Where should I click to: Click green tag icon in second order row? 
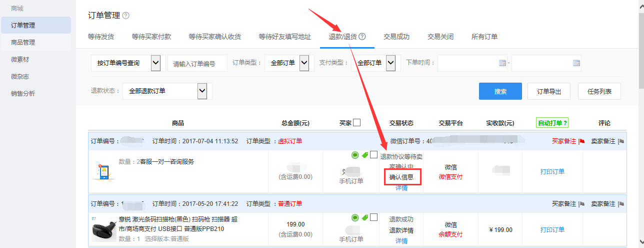point(364,217)
